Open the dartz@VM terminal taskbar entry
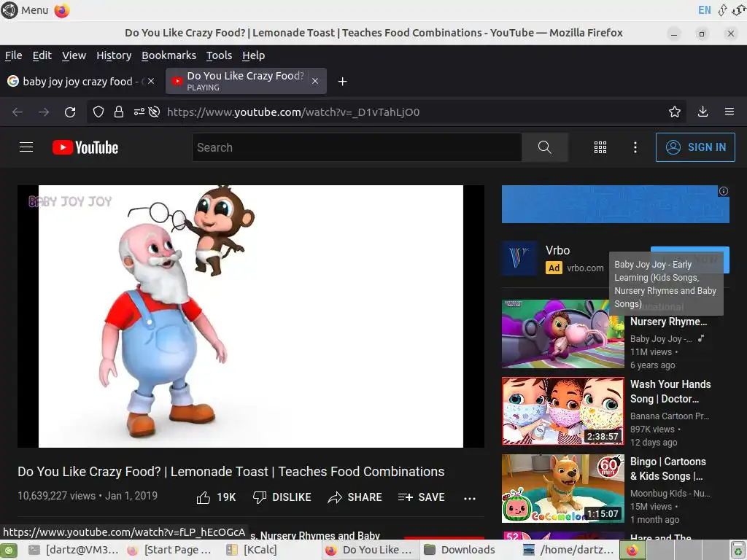The width and height of the screenshot is (747, 560). click(x=73, y=550)
